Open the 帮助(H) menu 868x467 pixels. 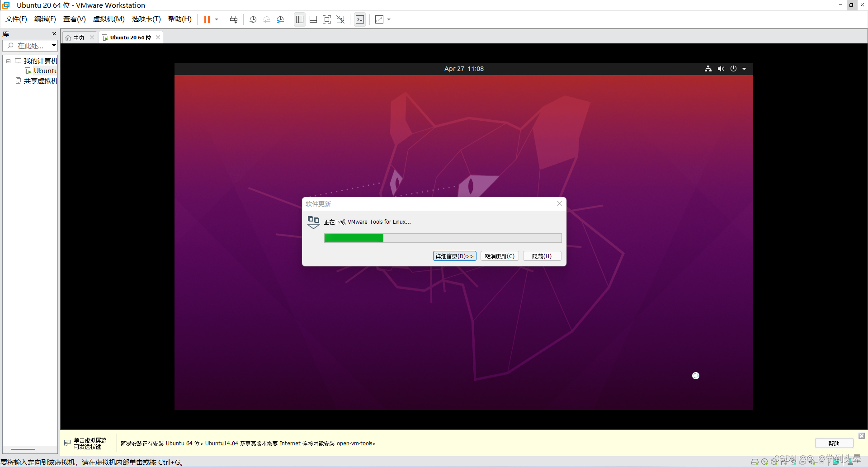point(180,19)
